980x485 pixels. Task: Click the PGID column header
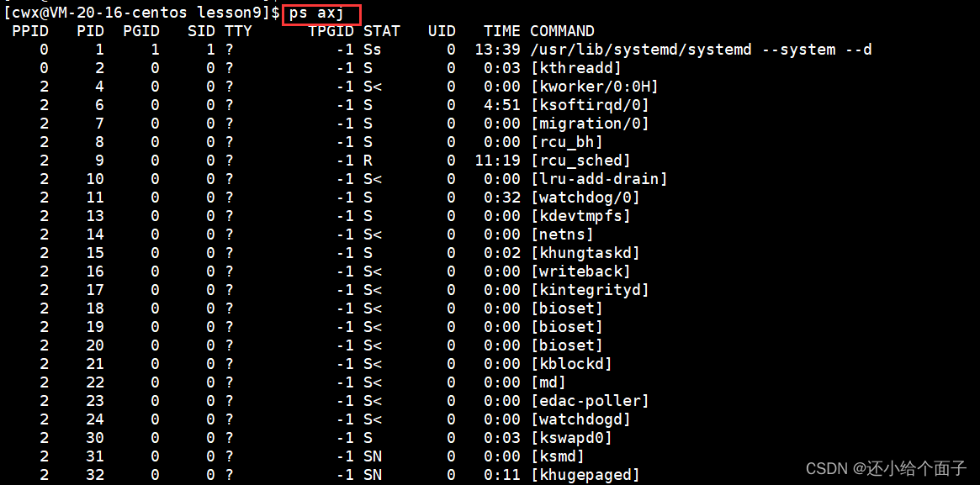pos(141,31)
